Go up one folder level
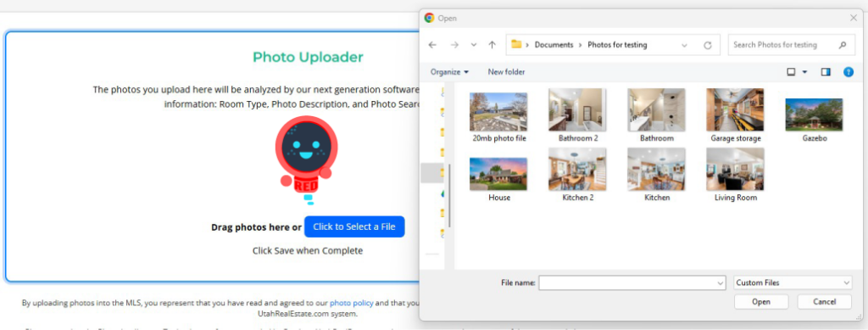This screenshot has height=330, width=868. (492, 45)
